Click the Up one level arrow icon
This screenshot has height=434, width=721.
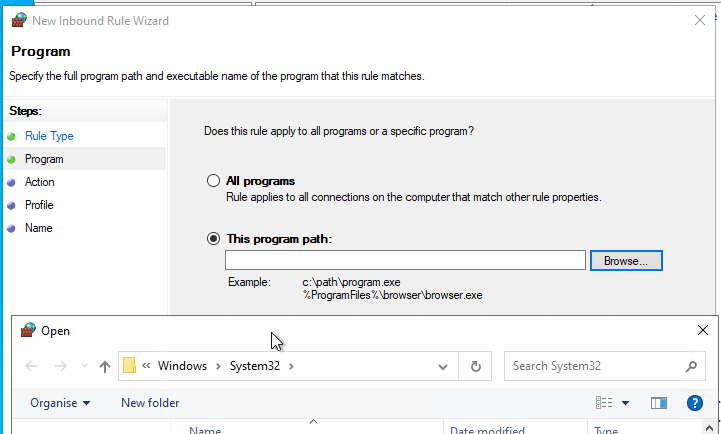point(105,366)
